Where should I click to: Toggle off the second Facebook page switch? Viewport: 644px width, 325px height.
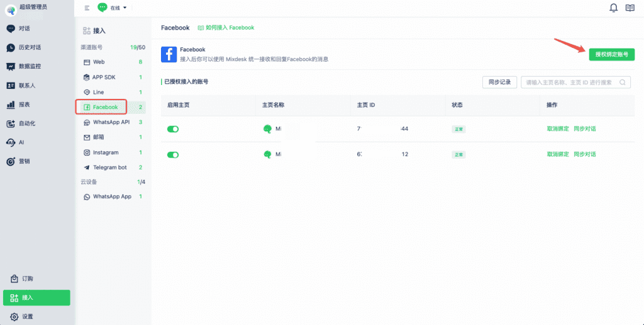click(172, 154)
